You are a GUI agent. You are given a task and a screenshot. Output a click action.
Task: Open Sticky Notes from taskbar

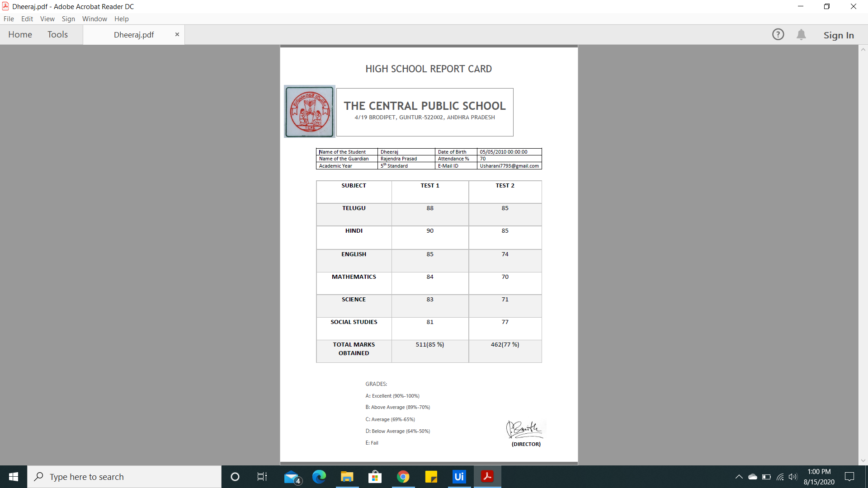(431, 477)
